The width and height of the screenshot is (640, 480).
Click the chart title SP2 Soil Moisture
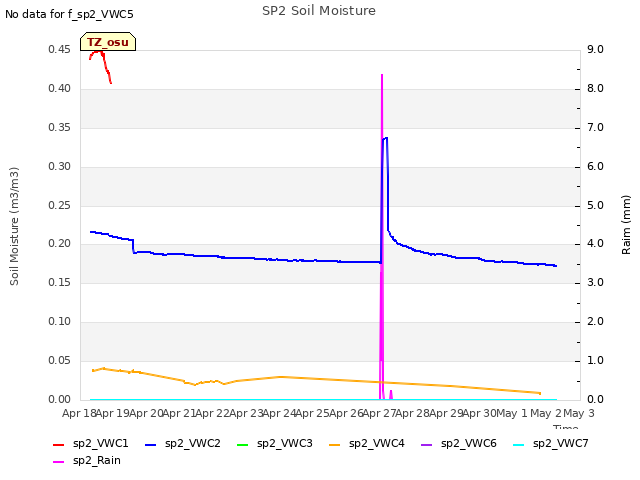tap(319, 11)
